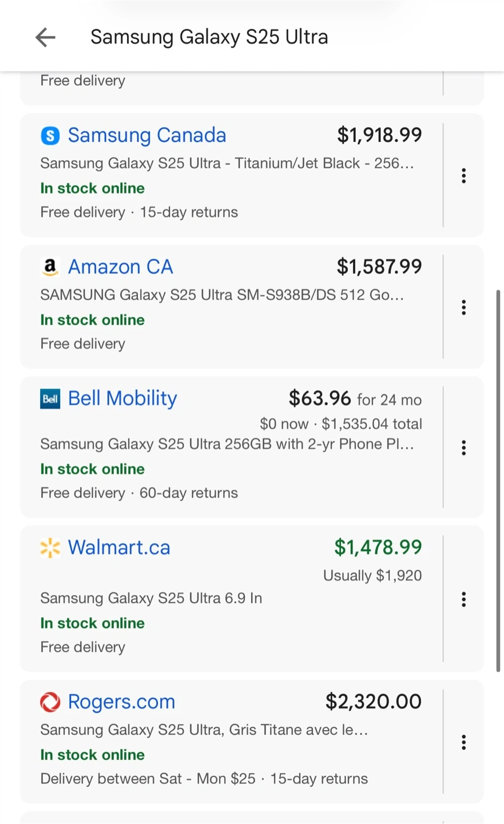Open more options for Samsung Canada listing
The image size is (504, 824).
(463, 176)
